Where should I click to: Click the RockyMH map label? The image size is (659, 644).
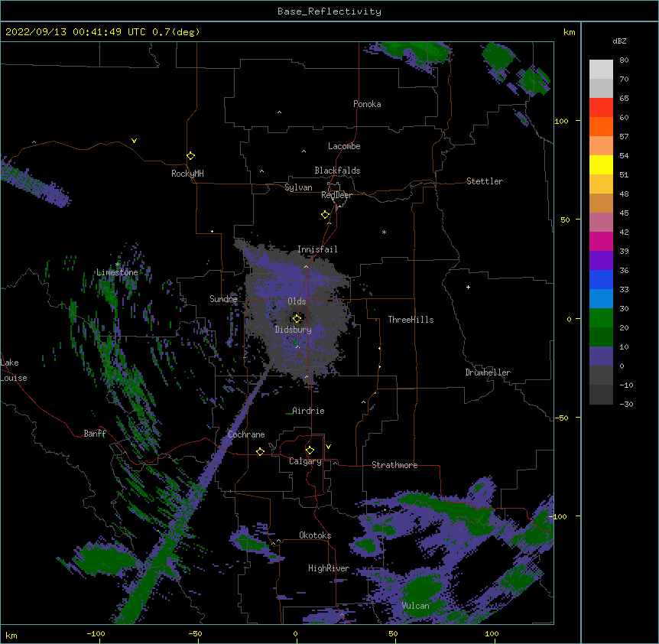[x=187, y=174]
